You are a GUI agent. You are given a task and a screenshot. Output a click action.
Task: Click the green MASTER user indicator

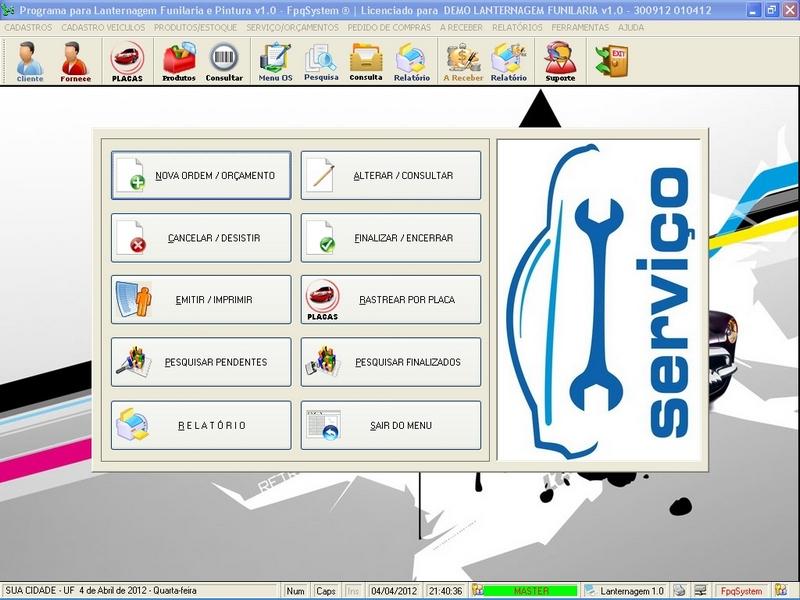coord(531,591)
